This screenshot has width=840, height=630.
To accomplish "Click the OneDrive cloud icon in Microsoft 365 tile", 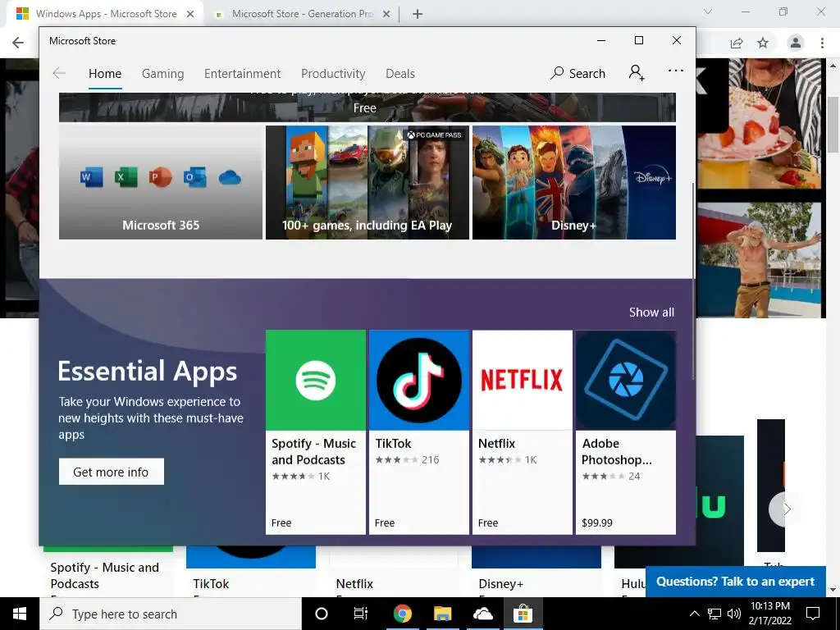I will click(x=230, y=177).
